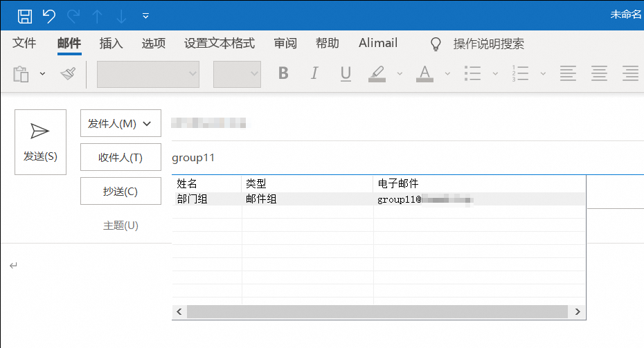Open the 插入 ribbon tab
Viewport: 644px width, 348px height.
coord(111,44)
